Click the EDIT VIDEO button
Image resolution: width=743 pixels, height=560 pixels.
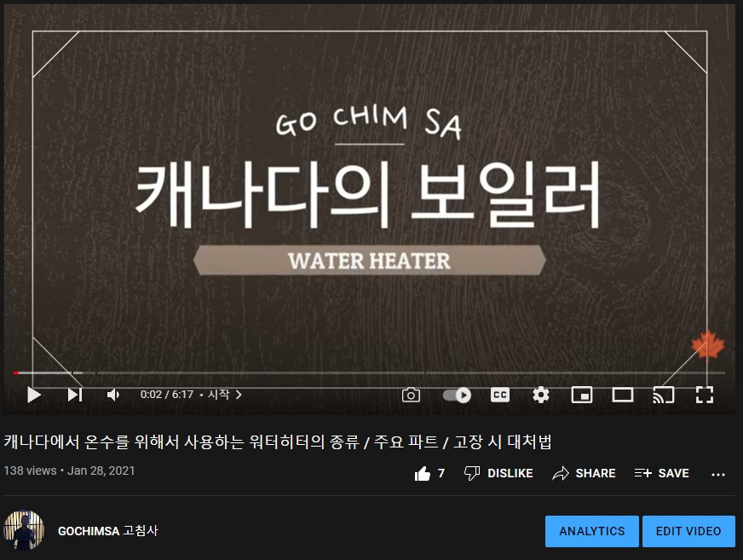[x=688, y=531]
